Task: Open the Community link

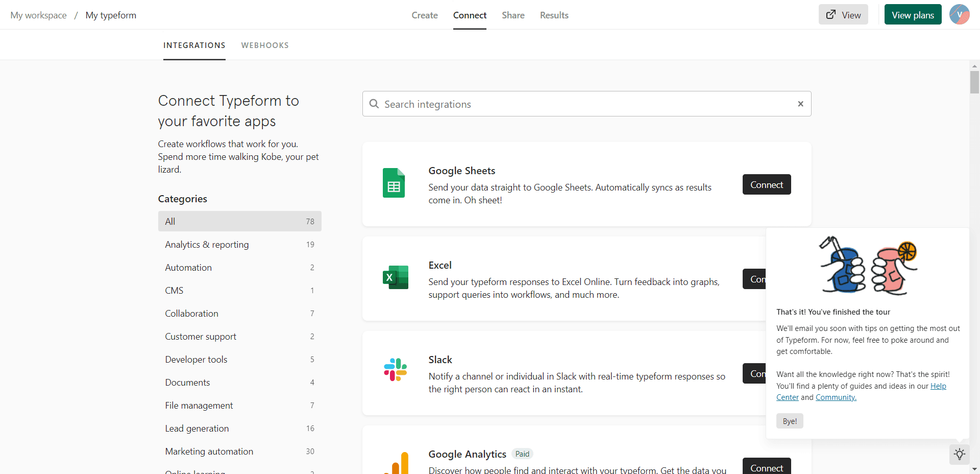Action: click(x=836, y=397)
